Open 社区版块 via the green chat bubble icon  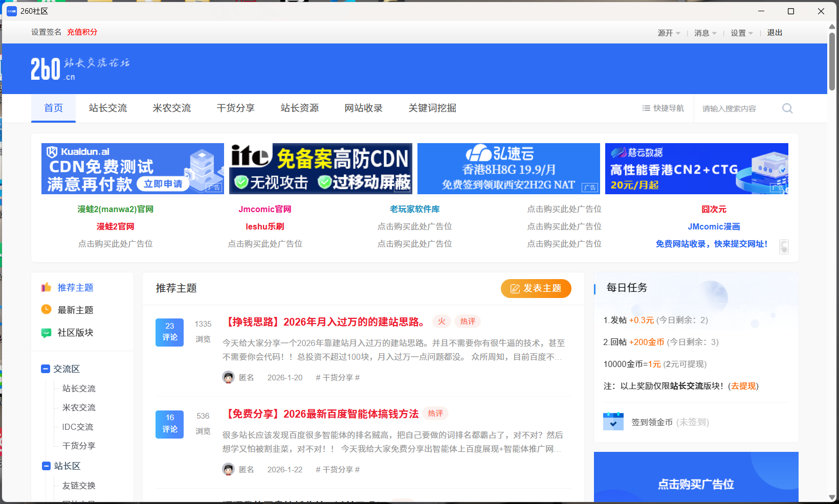point(46,333)
